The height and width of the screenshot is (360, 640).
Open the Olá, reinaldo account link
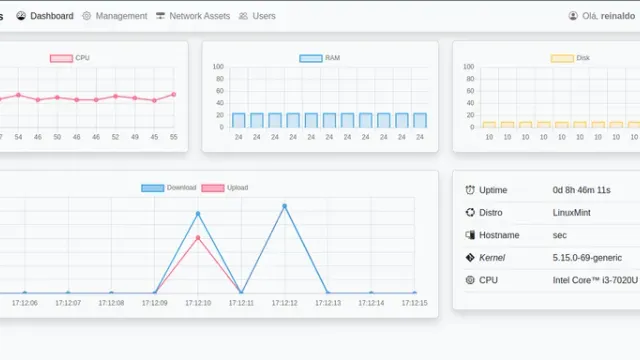[602, 16]
